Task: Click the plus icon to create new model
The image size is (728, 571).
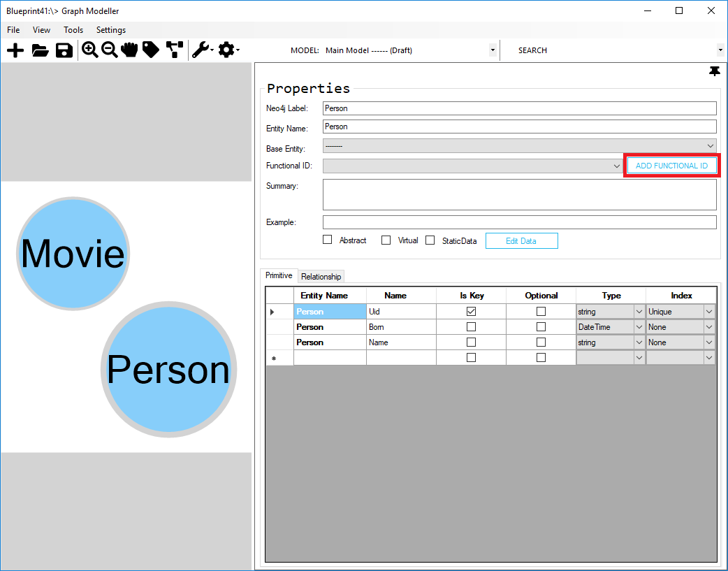Action: [15, 50]
